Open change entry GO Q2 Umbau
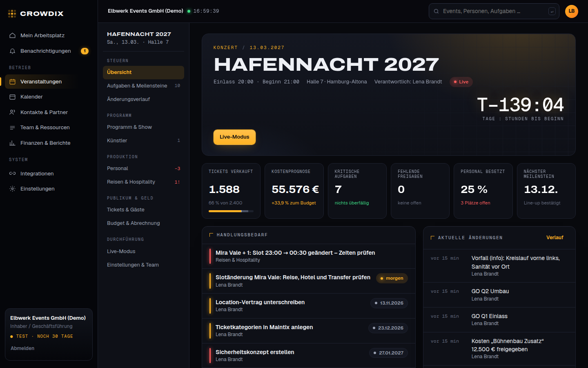 point(499,295)
